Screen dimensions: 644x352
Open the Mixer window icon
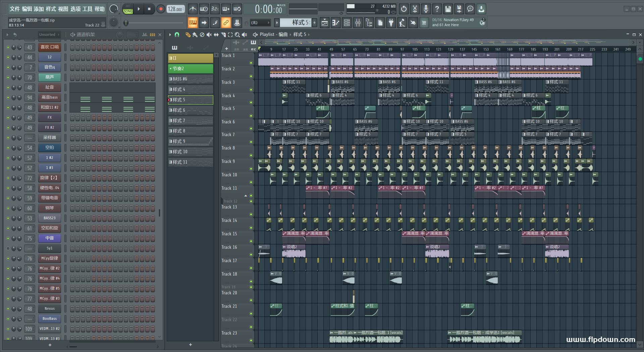[x=358, y=23]
